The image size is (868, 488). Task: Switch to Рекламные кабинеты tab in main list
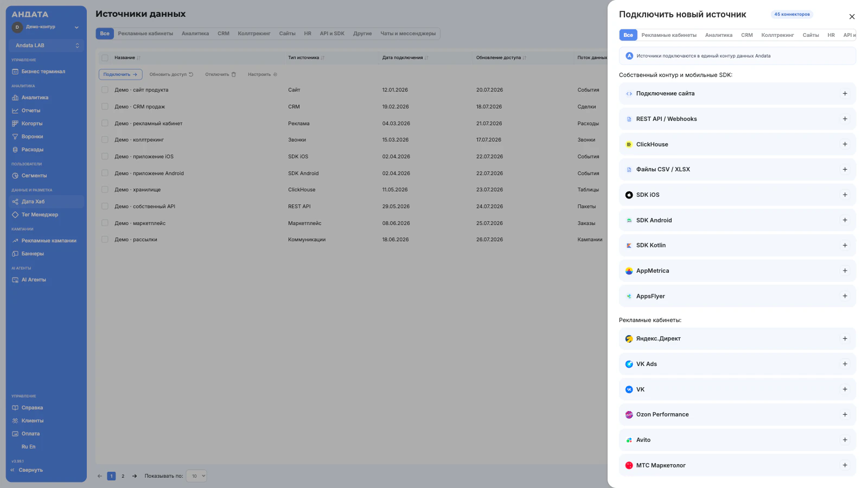point(145,34)
